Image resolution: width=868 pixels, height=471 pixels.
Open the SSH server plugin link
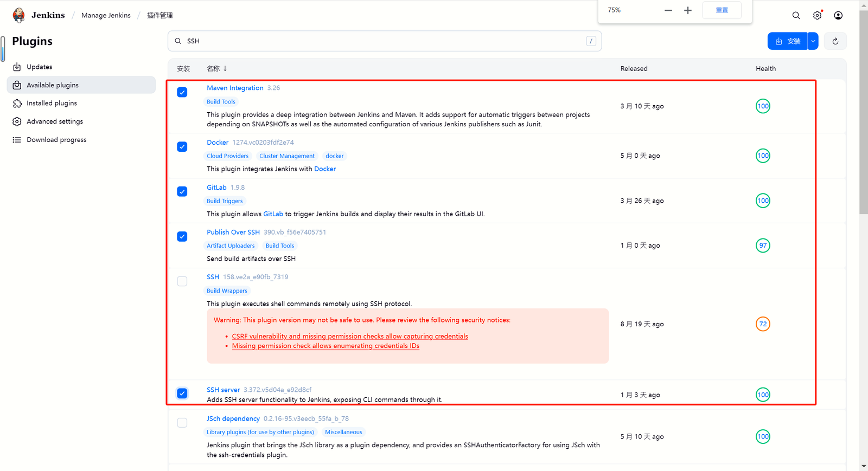(223, 390)
